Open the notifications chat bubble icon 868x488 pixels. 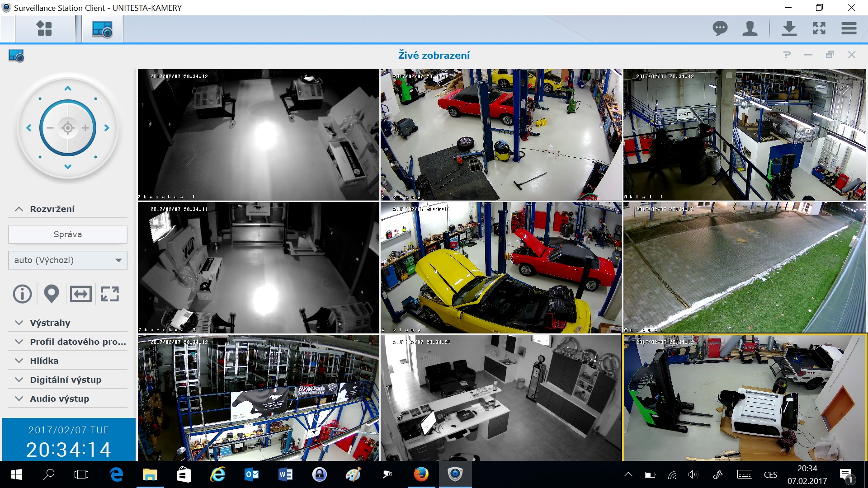[x=720, y=28]
